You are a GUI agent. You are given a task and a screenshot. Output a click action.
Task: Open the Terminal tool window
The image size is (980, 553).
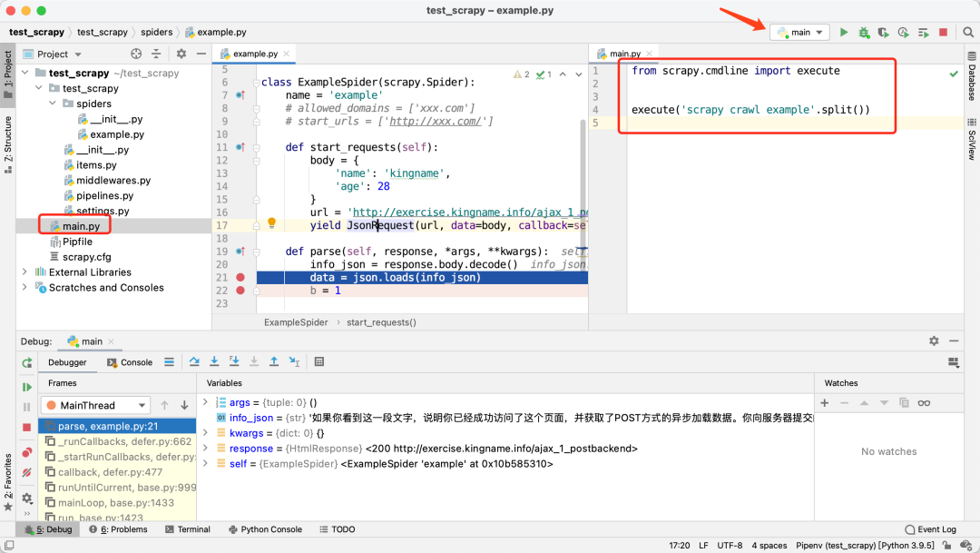(x=188, y=529)
